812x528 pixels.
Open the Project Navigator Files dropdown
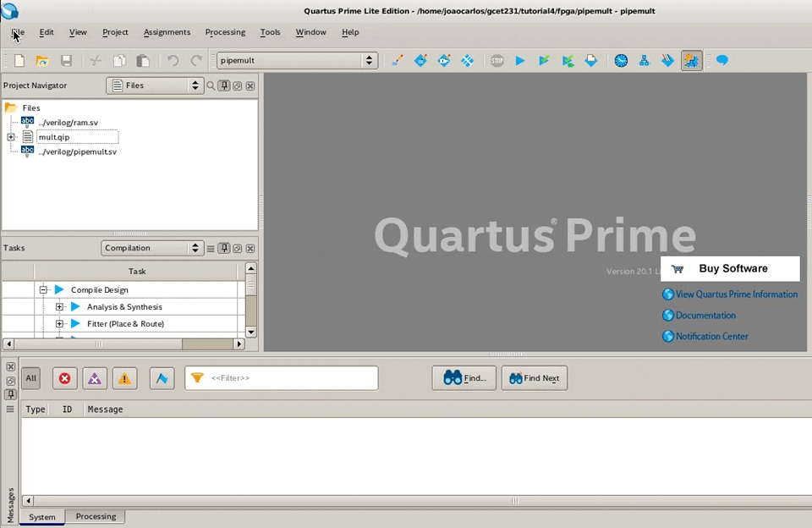[155, 85]
